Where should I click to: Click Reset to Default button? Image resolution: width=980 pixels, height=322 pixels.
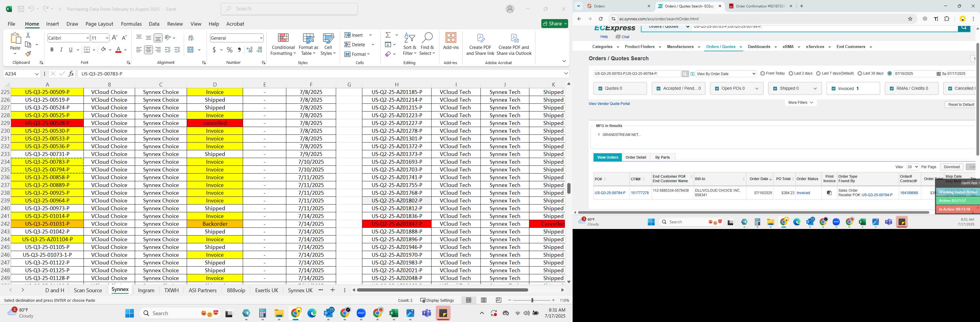pos(961,105)
